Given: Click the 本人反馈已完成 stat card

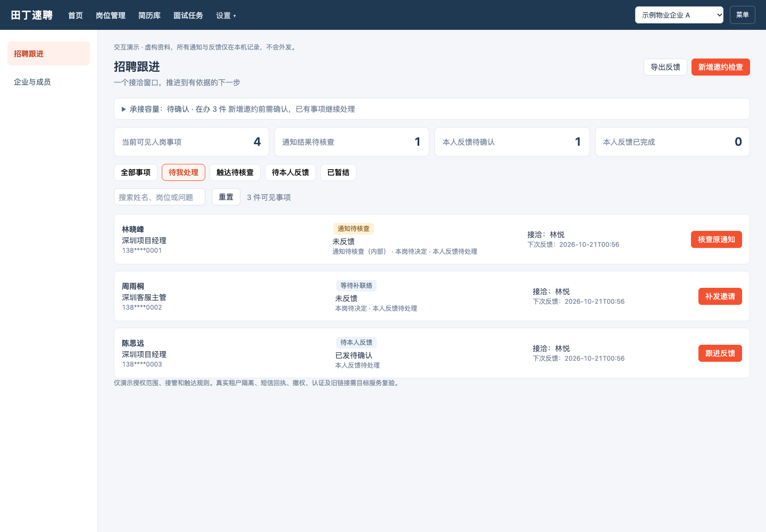Looking at the screenshot, I should (672, 142).
